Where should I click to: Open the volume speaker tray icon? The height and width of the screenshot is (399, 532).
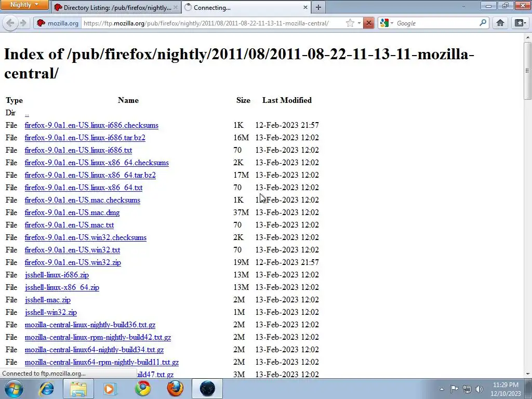pyautogui.click(x=479, y=389)
